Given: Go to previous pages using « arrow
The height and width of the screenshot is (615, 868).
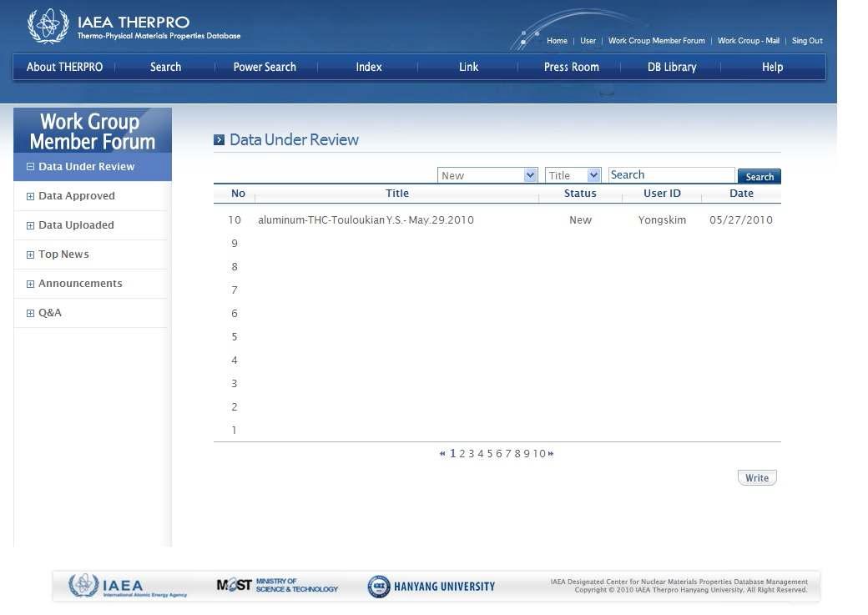Looking at the screenshot, I should click(x=442, y=454).
